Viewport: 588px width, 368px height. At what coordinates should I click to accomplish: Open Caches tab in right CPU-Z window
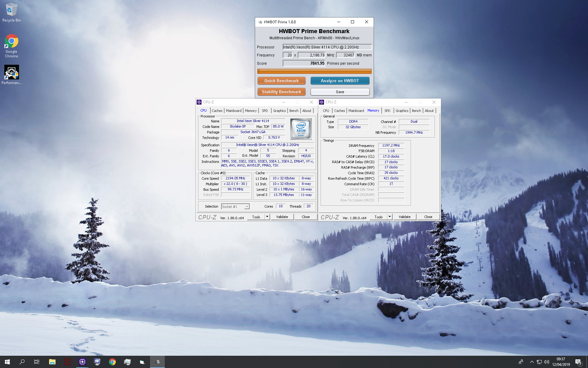(x=339, y=111)
